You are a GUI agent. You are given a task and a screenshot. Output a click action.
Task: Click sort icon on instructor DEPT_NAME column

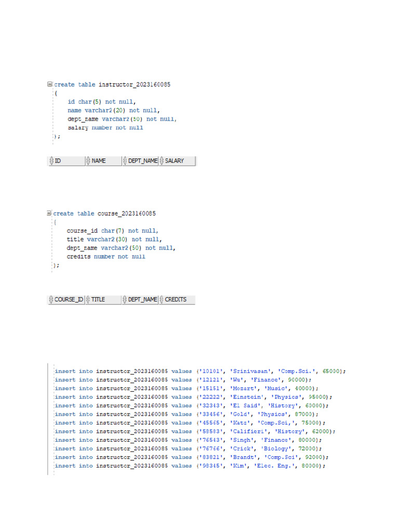pyautogui.click(x=125, y=161)
